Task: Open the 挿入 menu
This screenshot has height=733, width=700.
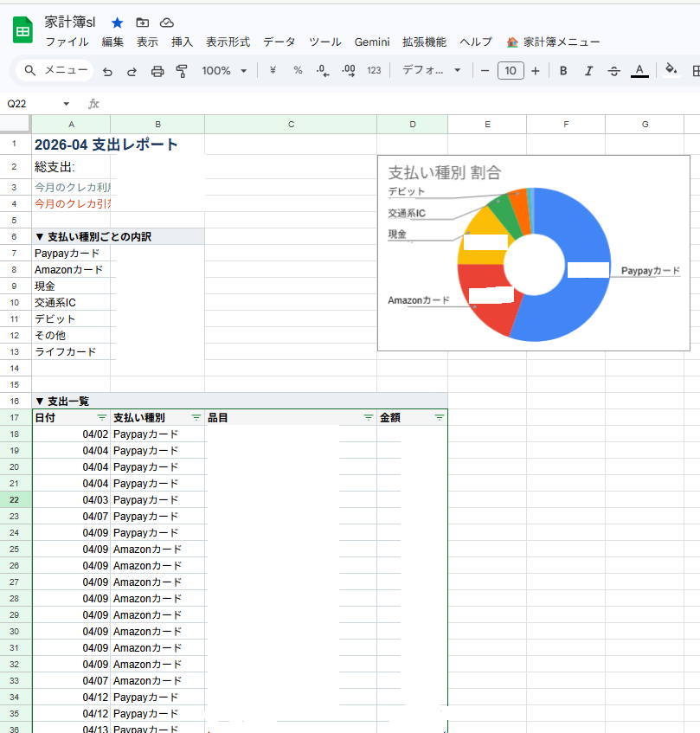Action: pos(182,42)
